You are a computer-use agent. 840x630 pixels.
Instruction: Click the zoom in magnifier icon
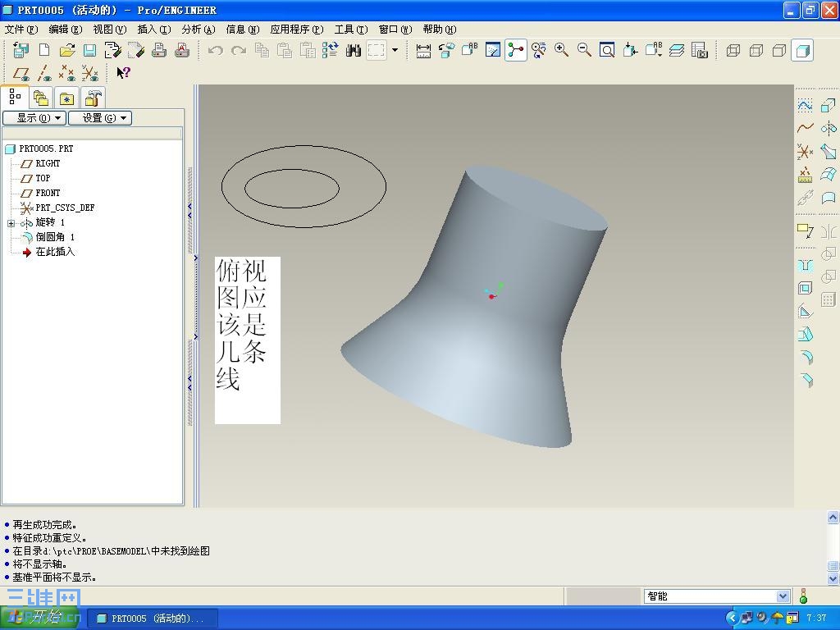561,50
